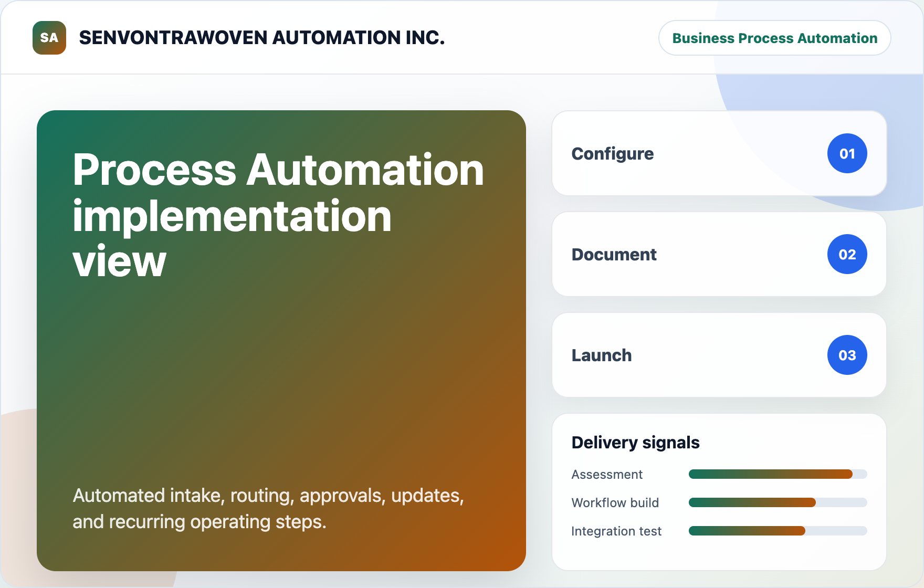
Task: Select the Configure step card
Action: (x=719, y=153)
